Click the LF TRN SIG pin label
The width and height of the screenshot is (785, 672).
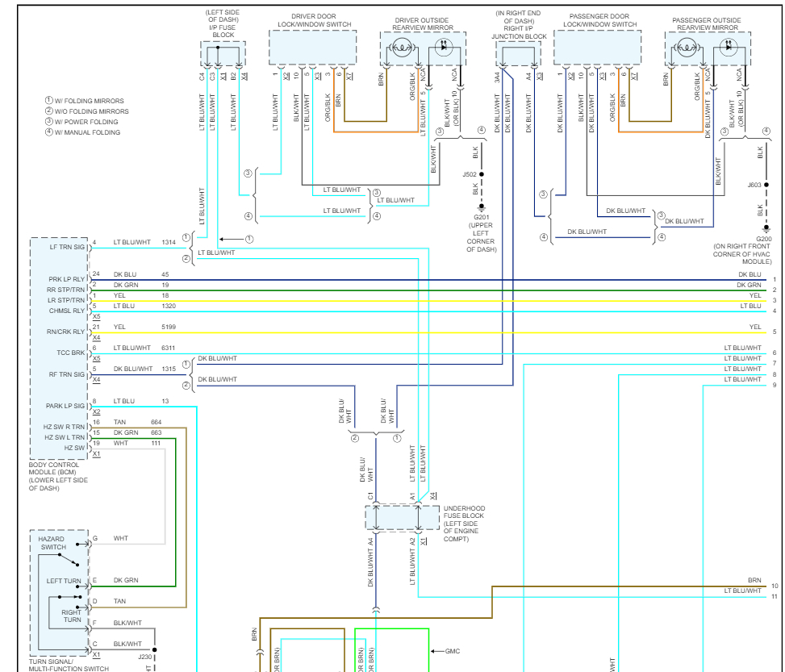point(67,247)
